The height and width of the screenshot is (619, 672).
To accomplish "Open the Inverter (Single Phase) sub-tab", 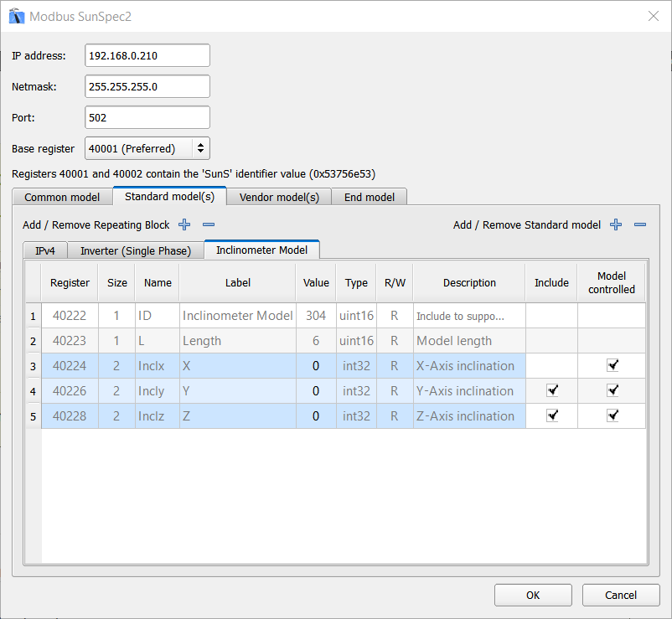I will point(136,250).
